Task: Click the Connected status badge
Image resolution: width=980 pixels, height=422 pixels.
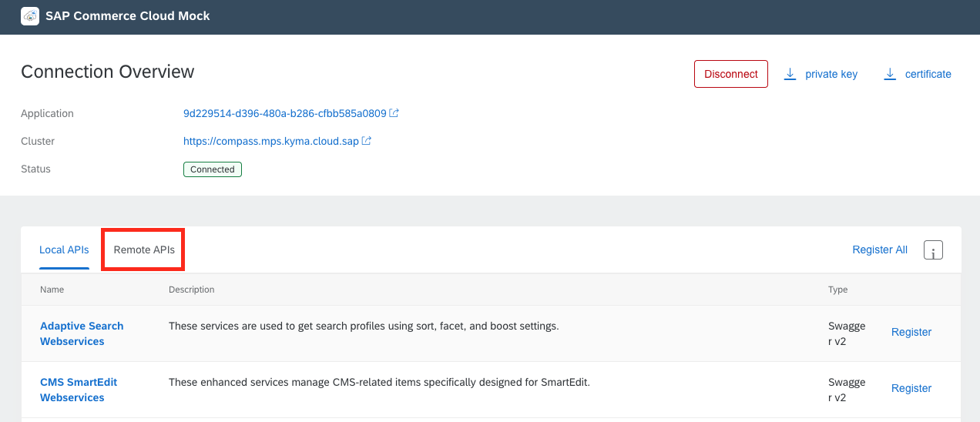Action: (213, 169)
